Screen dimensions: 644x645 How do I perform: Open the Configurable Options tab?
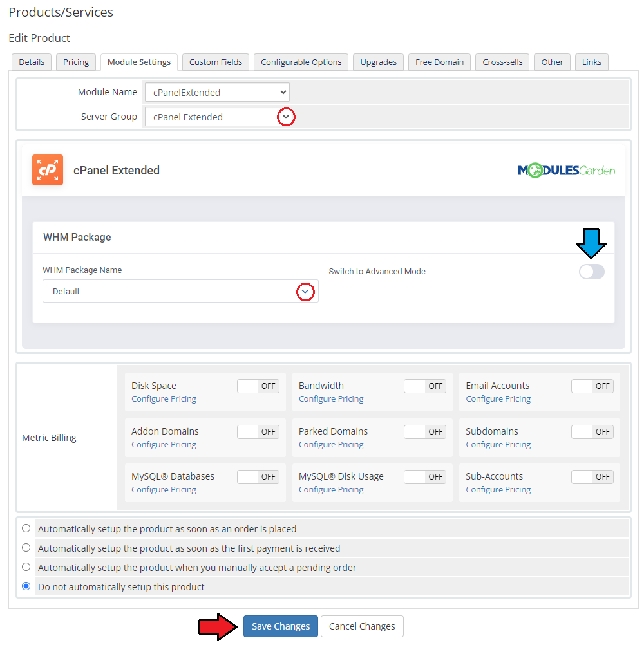pyautogui.click(x=301, y=62)
